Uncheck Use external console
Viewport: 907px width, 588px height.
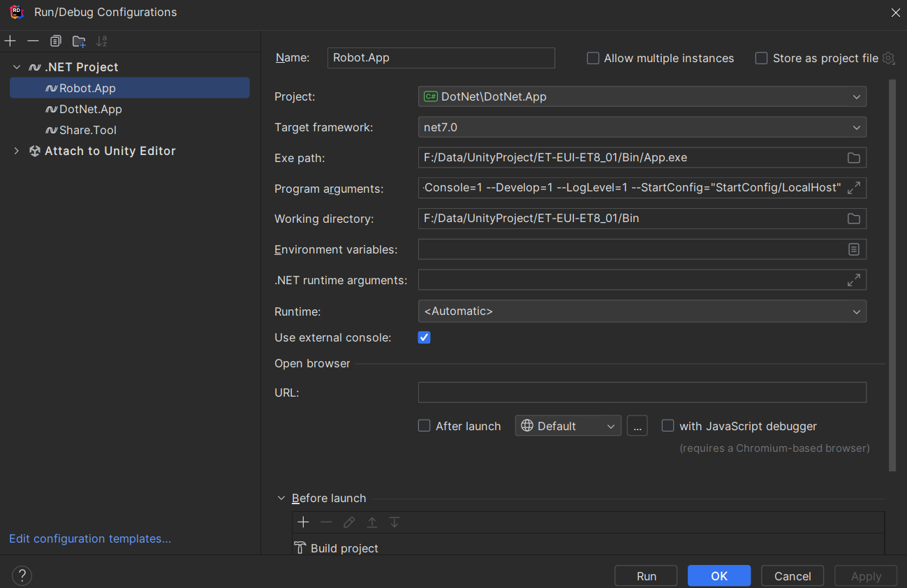point(424,337)
